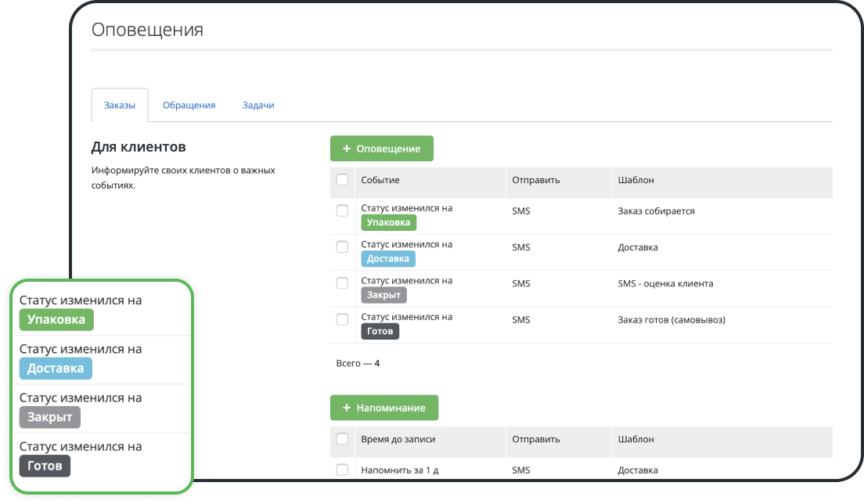The image size is (864, 504).
Task: Open the SMS - оценка клиента template
Action: coord(665,283)
